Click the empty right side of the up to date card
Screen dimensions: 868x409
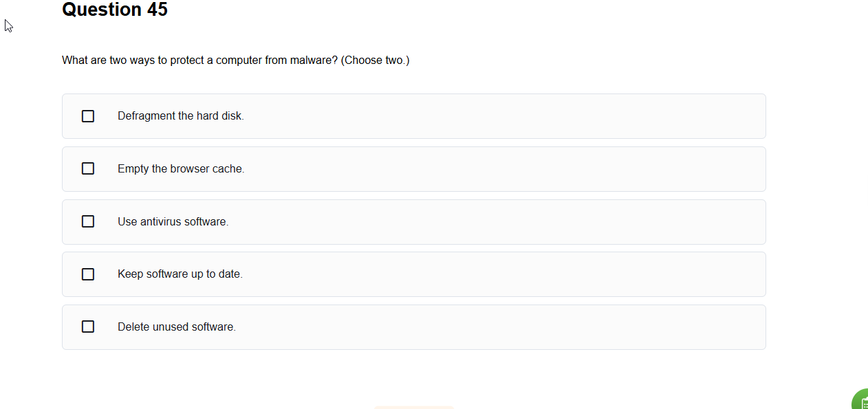point(550,274)
